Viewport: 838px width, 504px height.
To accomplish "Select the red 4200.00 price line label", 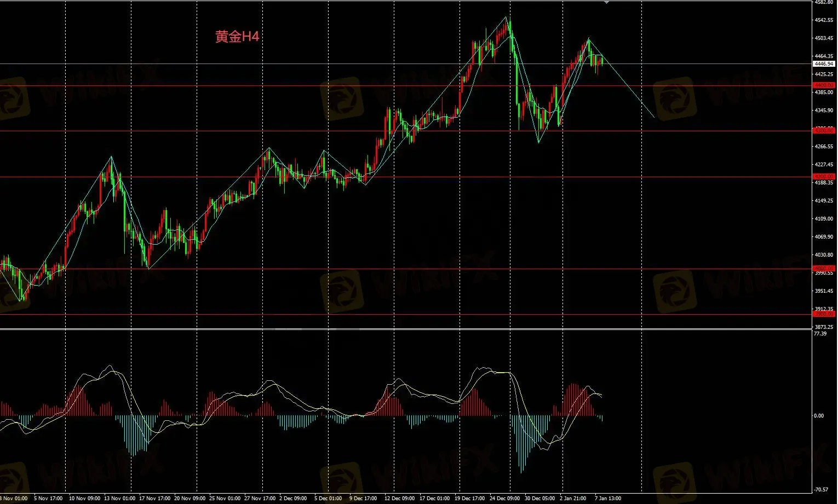I will pos(824,177).
